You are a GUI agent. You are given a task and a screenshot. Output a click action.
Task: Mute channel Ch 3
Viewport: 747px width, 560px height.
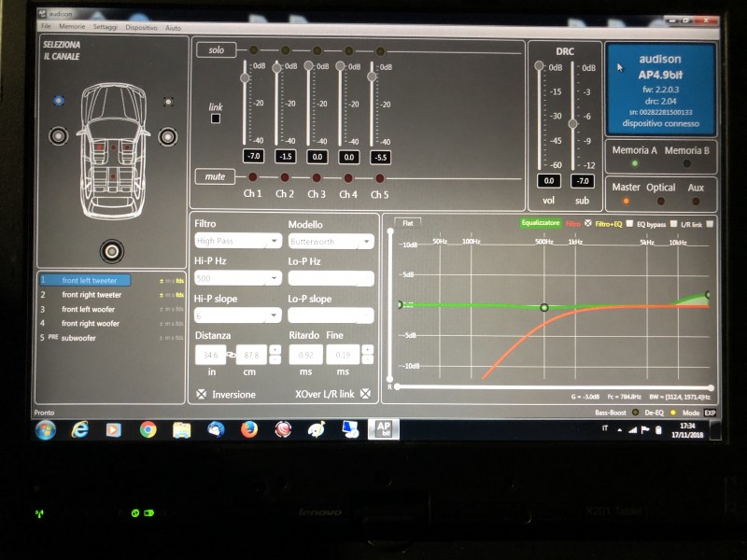click(317, 177)
